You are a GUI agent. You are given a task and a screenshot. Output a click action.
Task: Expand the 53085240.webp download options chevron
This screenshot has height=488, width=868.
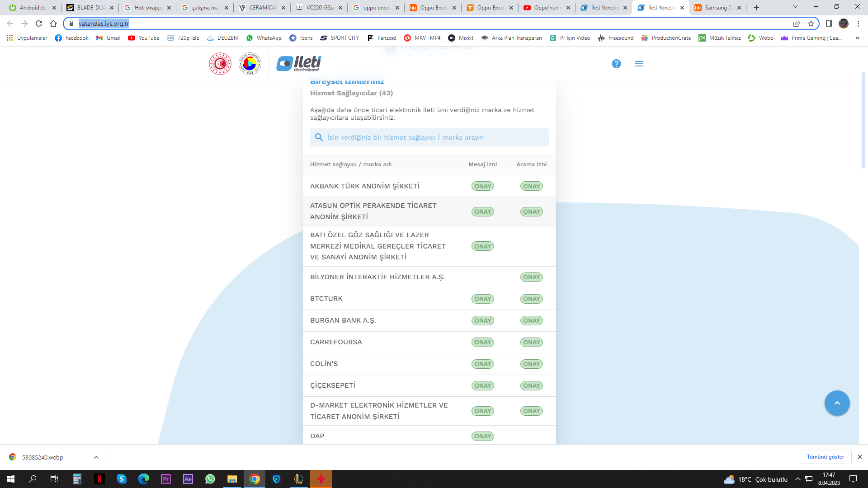[x=96, y=457]
